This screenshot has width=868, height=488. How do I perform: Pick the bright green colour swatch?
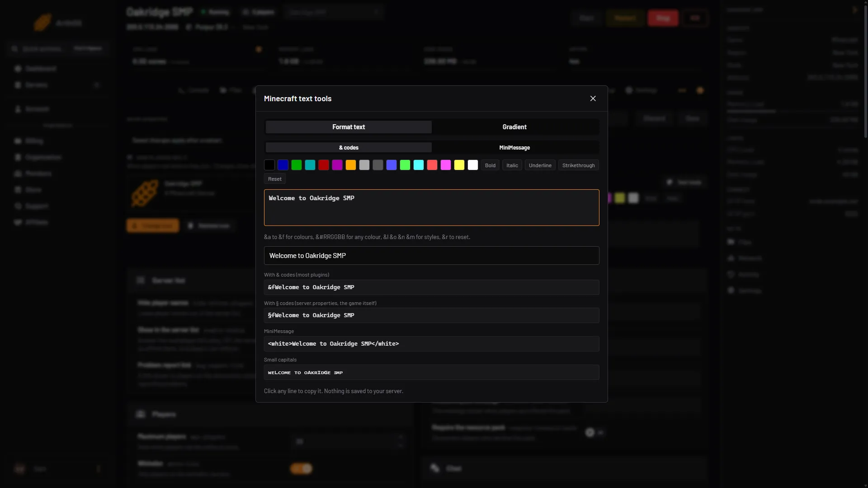point(405,165)
